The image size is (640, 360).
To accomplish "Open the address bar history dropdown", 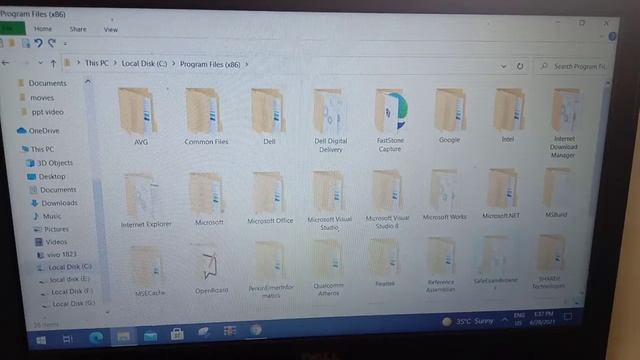I will [x=503, y=66].
